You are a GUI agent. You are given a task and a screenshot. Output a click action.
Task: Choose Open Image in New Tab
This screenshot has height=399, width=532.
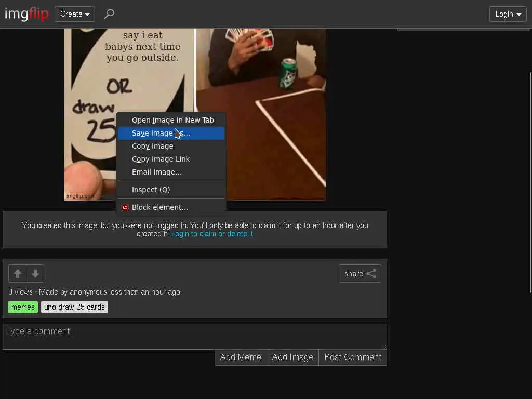click(x=171, y=120)
